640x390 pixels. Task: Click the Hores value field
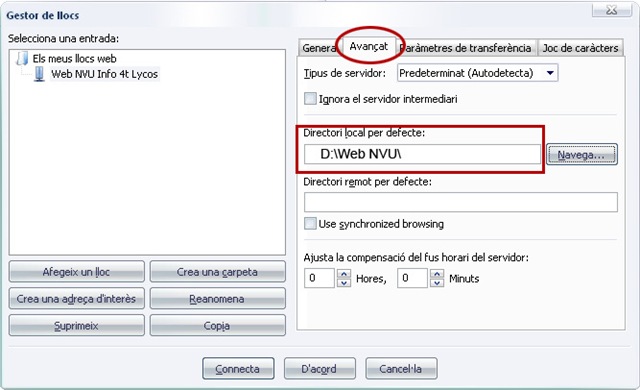320,278
